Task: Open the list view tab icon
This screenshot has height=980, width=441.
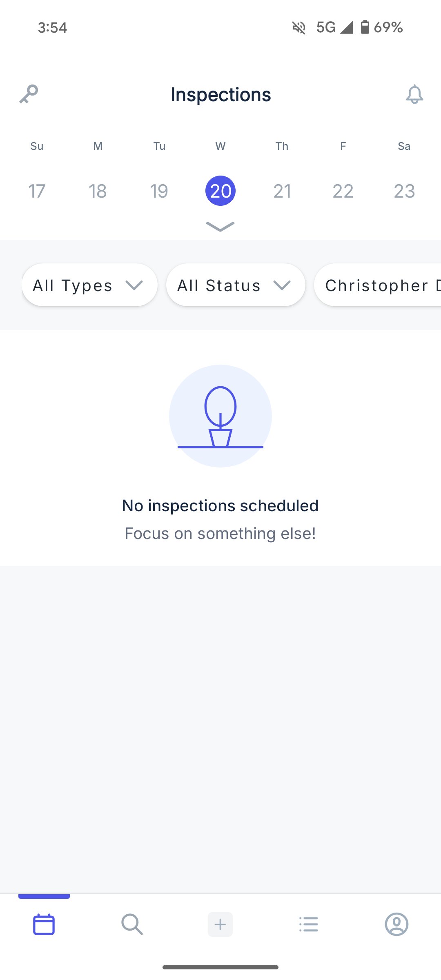Action: (309, 924)
